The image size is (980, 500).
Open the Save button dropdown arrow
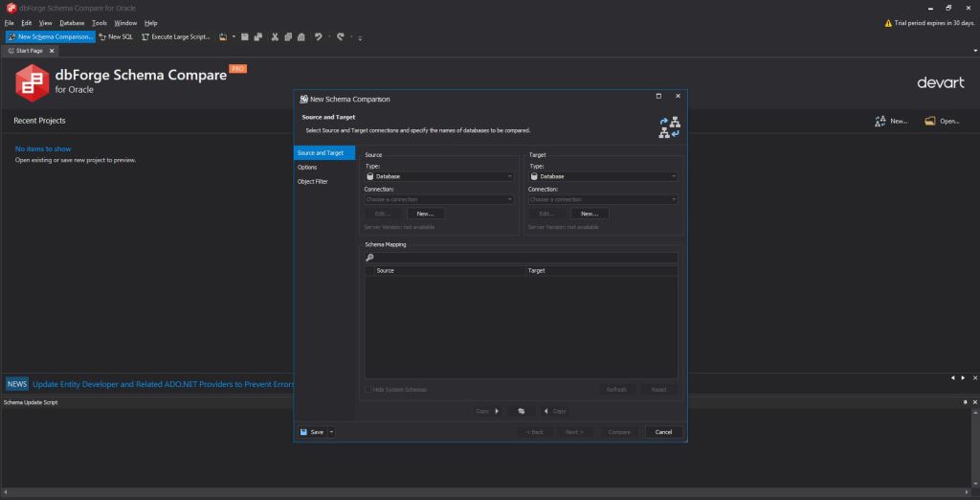point(331,432)
